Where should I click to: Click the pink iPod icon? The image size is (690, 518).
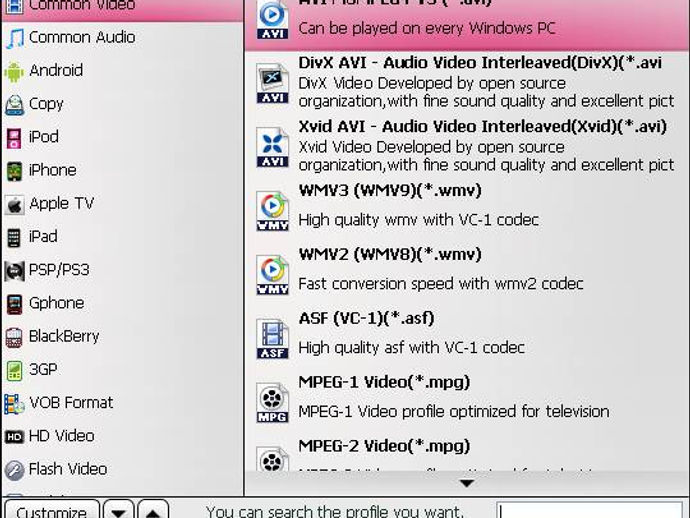click(x=14, y=138)
